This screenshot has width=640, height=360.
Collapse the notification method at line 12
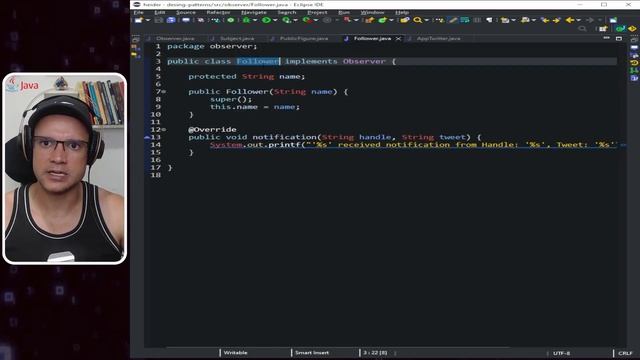tap(164, 129)
